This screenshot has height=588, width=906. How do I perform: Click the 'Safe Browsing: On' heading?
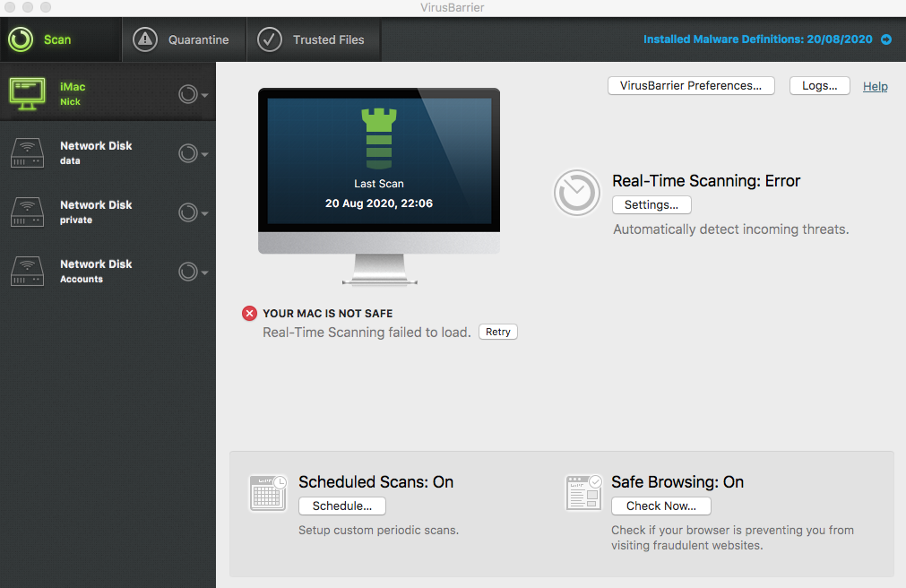pyautogui.click(x=677, y=482)
